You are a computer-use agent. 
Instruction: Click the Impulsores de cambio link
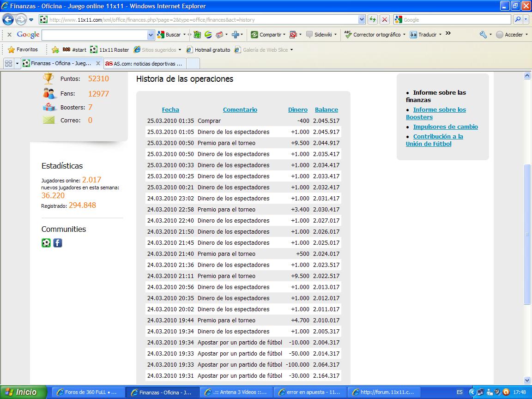tap(445, 127)
